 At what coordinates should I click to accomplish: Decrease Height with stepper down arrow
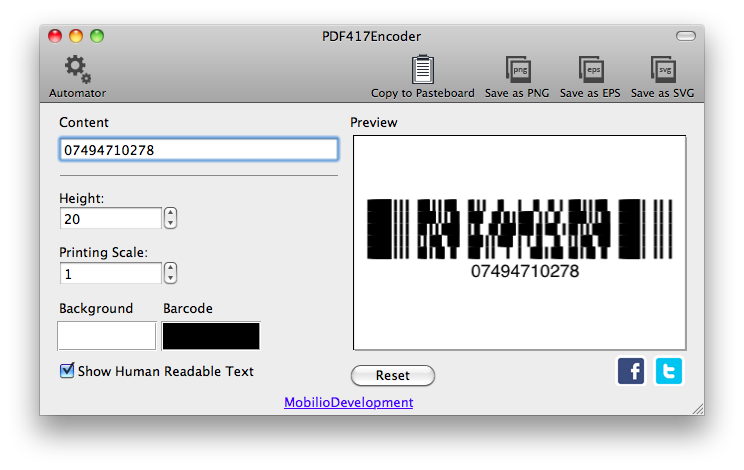click(x=170, y=223)
